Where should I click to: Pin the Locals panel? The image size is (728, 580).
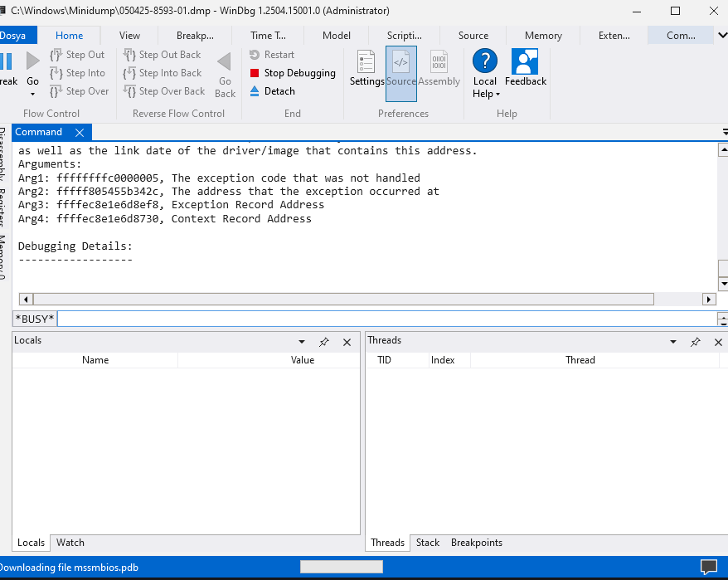pyautogui.click(x=324, y=342)
